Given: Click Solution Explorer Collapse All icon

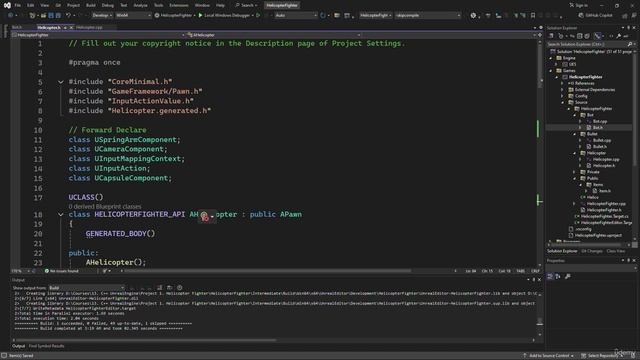Looking at the screenshot, I should [580, 36].
